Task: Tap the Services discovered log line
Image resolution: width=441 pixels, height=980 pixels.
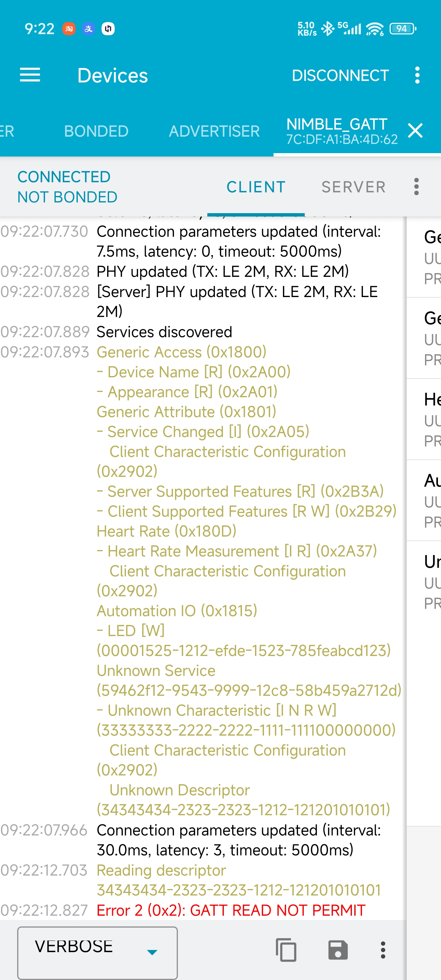Action: [164, 332]
